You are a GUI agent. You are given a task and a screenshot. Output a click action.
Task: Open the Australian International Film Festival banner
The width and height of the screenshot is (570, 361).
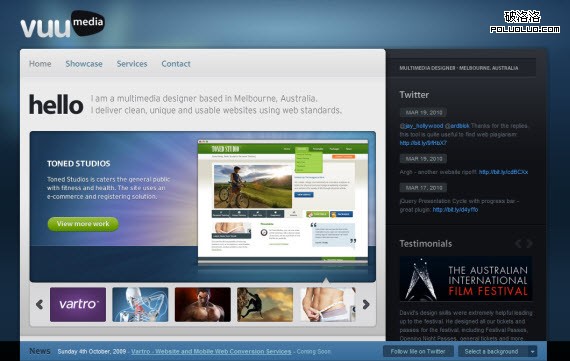(466, 279)
